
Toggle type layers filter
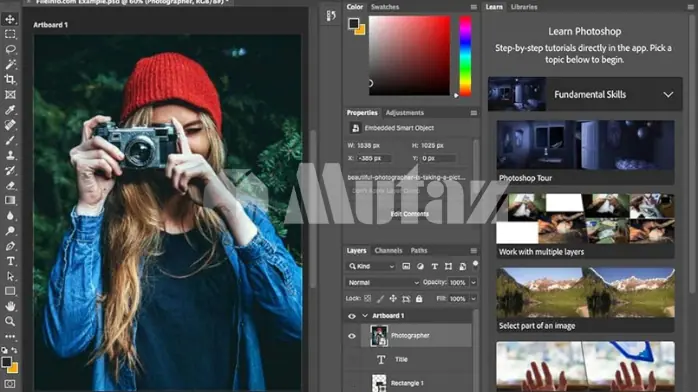click(434, 267)
